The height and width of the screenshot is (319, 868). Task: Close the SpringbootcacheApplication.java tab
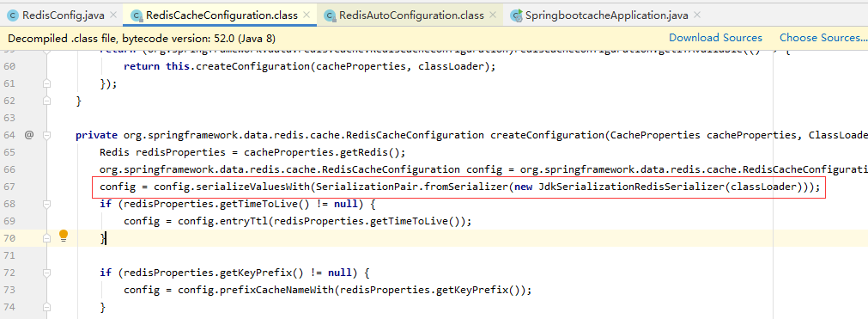point(697,15)
